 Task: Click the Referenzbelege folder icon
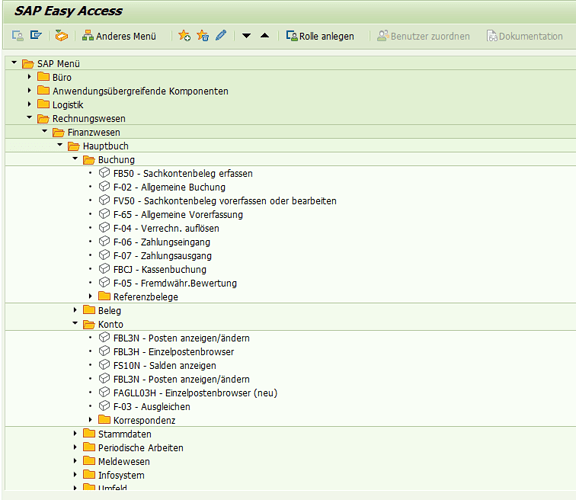pos(104,296)
